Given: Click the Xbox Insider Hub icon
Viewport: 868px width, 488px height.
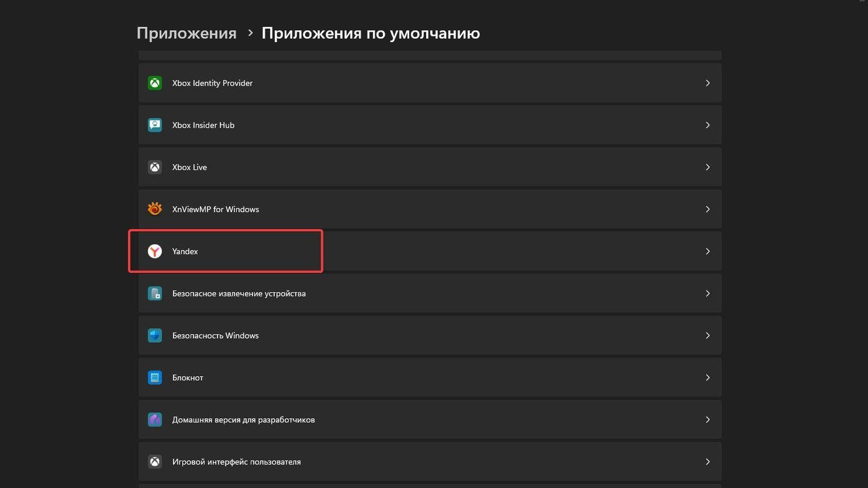Looking at the screenshot, I should click(x=155, y=125).
